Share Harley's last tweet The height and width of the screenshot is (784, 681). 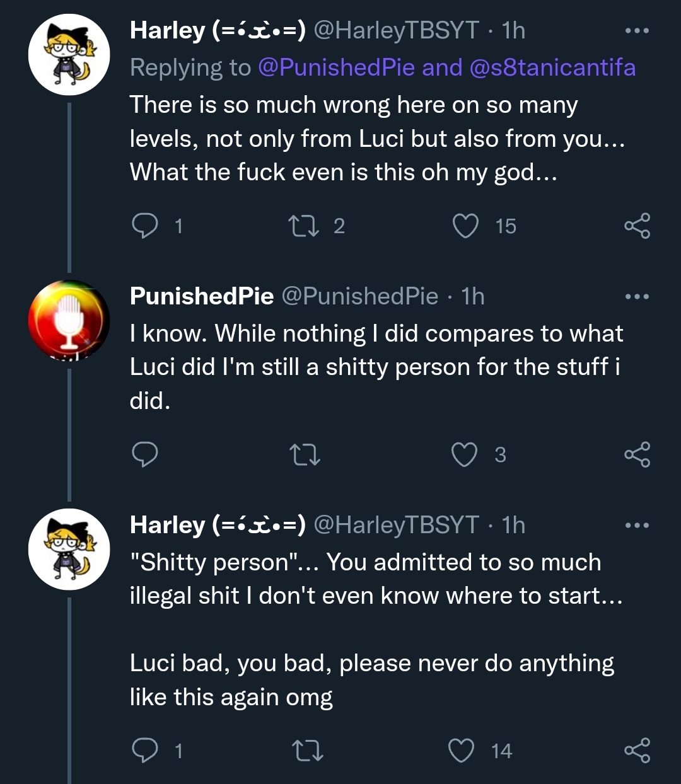637,750
